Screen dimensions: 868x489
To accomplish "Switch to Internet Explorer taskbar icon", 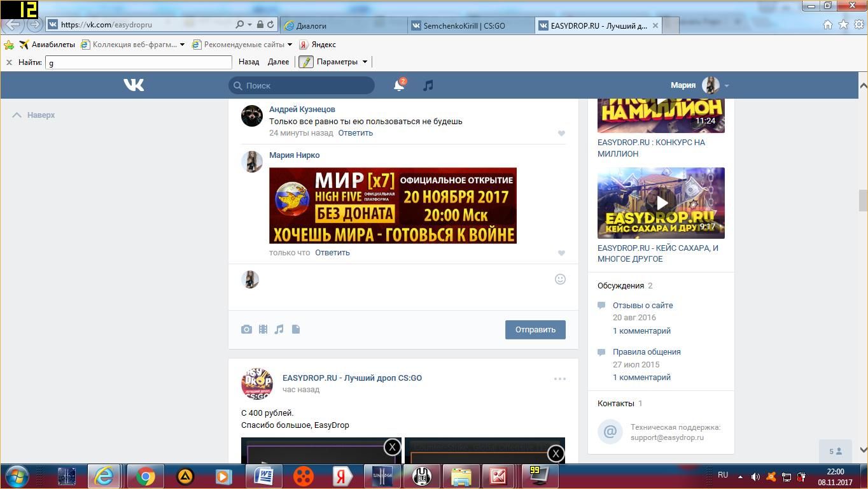I will coord(104,476).
